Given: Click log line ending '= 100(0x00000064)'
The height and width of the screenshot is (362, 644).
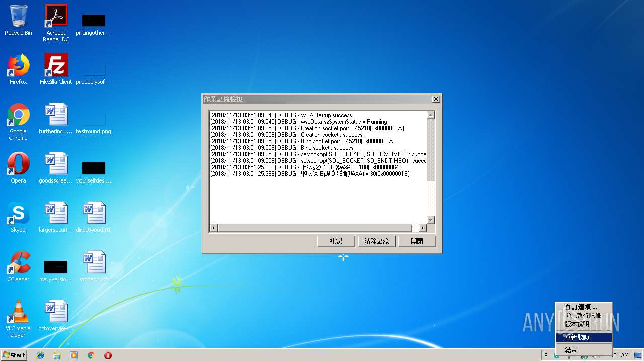Looking at the screenshot, I should (x=305, y=167).
